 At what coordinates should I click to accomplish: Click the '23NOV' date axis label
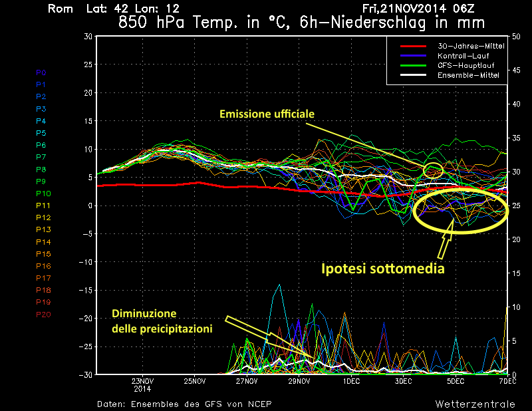tap(142, 382)
